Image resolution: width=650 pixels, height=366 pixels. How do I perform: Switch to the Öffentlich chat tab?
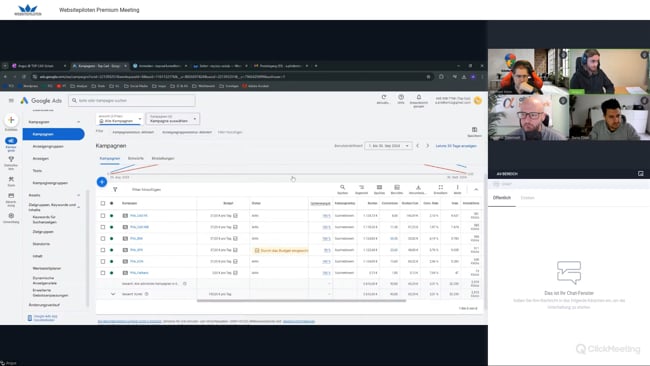coord(502,198)
